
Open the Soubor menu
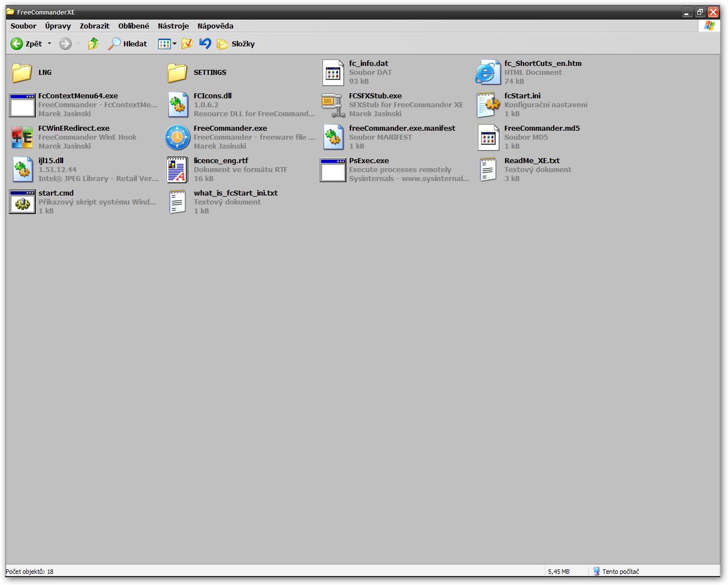click(23, 26)
